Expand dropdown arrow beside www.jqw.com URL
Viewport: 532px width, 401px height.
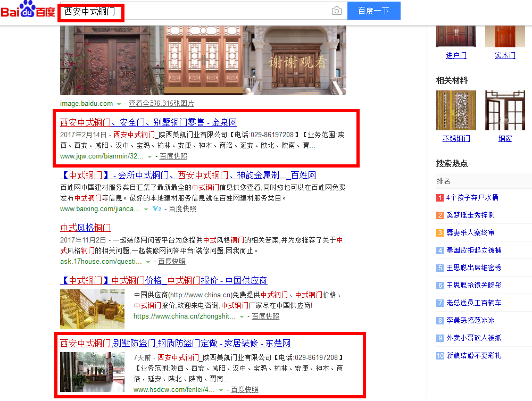point(149,157)
